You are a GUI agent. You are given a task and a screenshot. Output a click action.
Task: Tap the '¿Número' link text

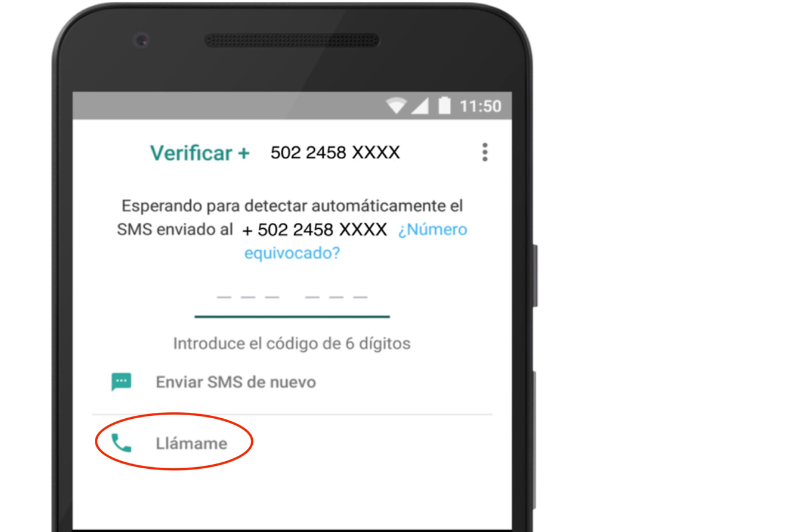433,229
